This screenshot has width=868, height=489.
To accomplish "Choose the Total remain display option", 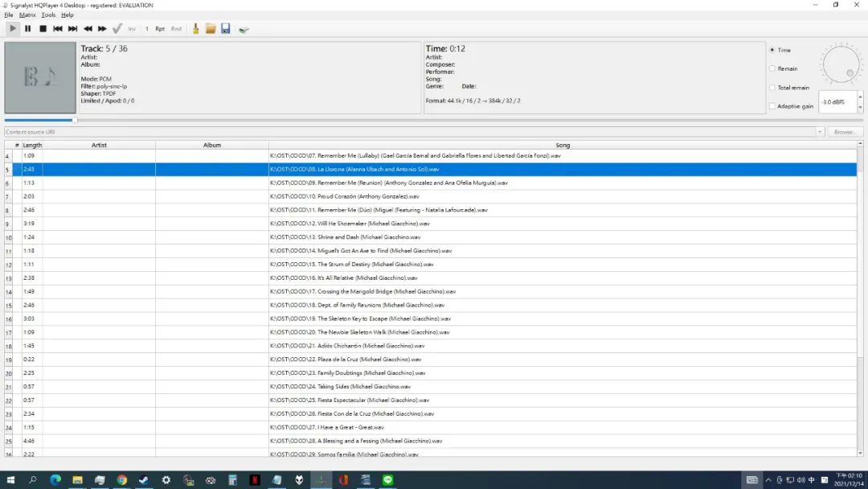I will pos(773,88).
